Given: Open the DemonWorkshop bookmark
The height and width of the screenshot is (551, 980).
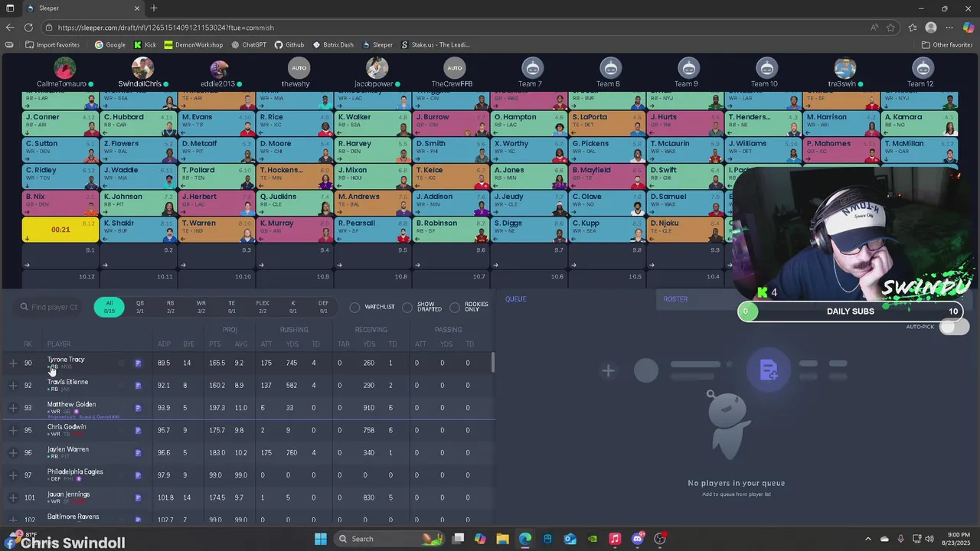Looking at the screenshot, I should 194,44.
